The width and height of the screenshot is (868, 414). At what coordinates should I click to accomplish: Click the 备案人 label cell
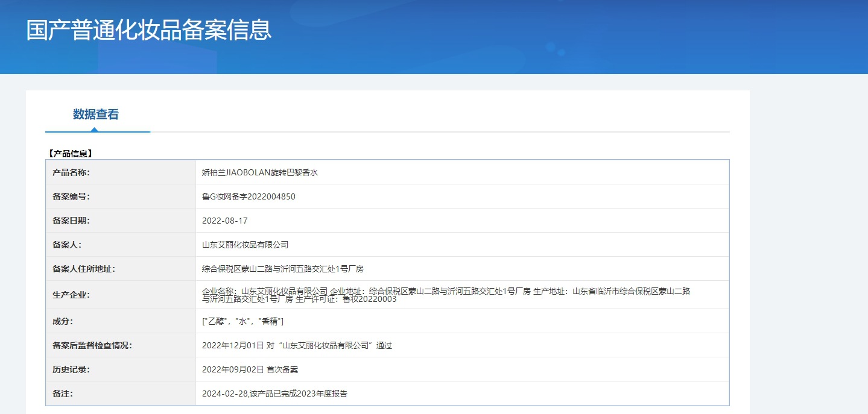121,245
